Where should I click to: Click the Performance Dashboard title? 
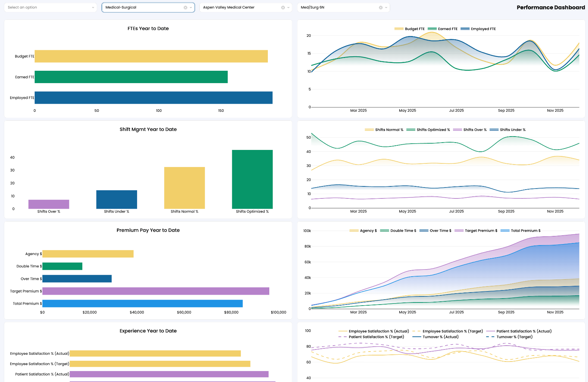[x=551, y=7]
